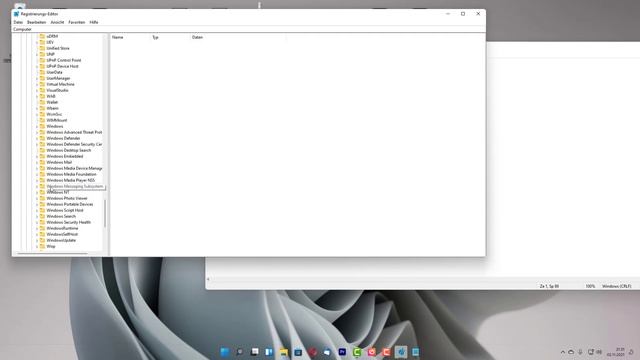
Task: Expand the Windows Search key
Action: coord(37,216)
